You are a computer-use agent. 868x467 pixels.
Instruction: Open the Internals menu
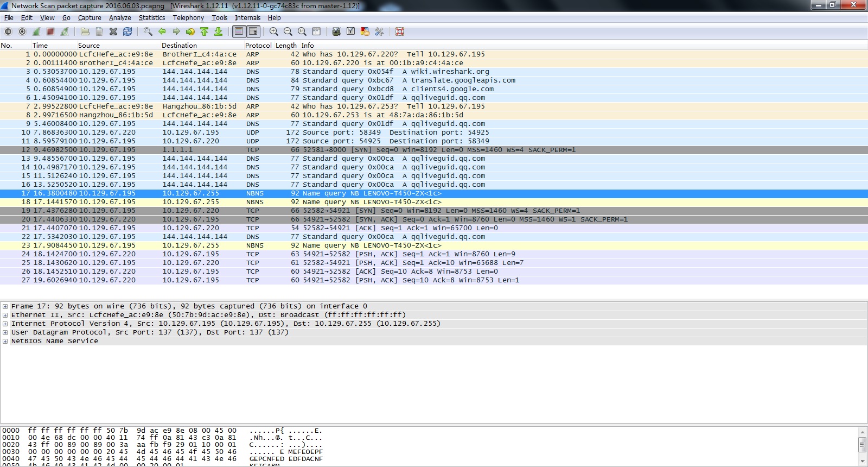pos(247,17)
